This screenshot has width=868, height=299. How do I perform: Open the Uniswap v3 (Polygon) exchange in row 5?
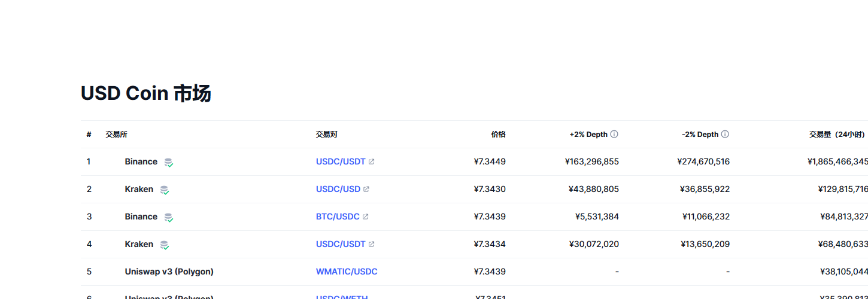(x=169, y=272)
